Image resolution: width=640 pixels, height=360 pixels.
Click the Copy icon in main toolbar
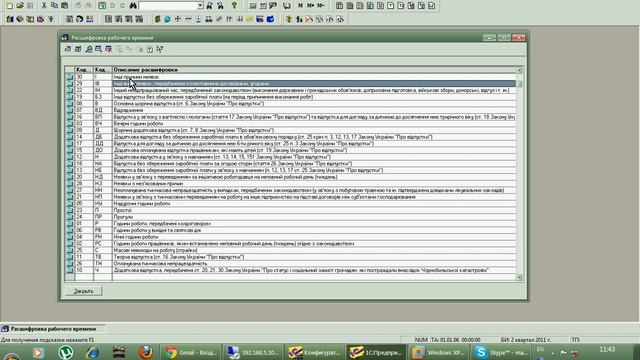(x=54, y=6)
